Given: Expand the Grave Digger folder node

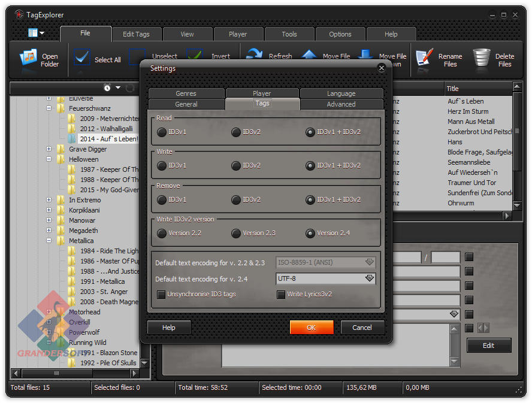Looking at the screenshot, I should coord(49,149).
